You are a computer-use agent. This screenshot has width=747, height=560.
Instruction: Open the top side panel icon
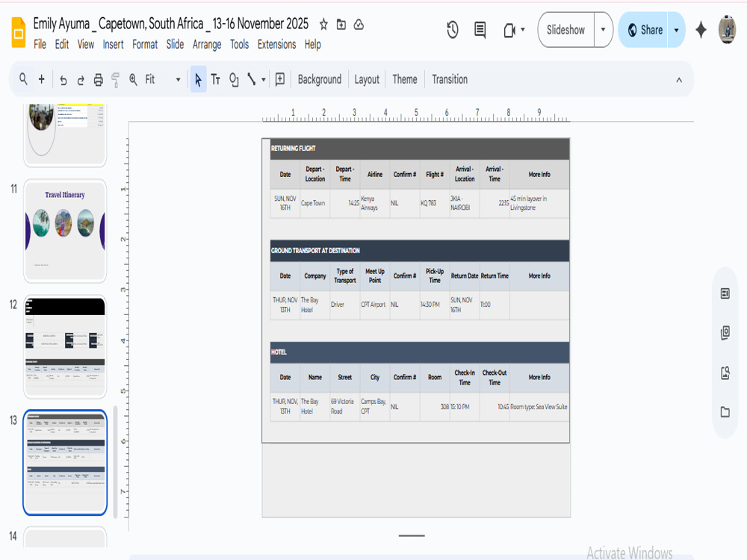[725, 293]
